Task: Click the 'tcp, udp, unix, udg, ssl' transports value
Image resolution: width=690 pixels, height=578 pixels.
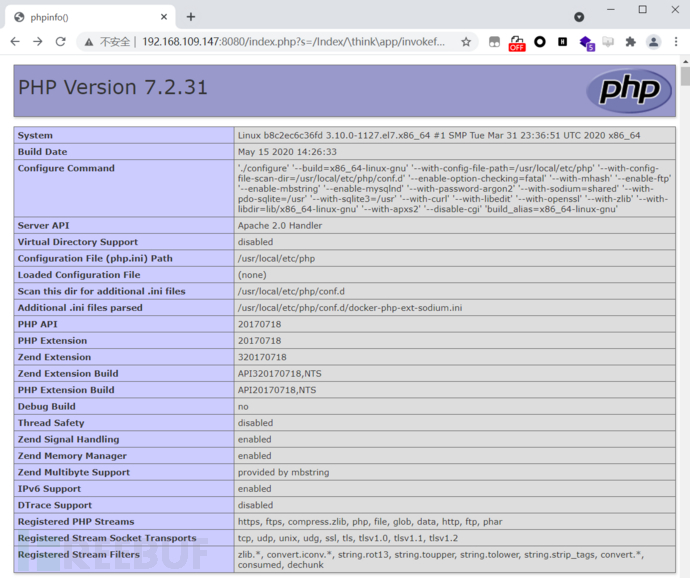Action: click(348, 538)
